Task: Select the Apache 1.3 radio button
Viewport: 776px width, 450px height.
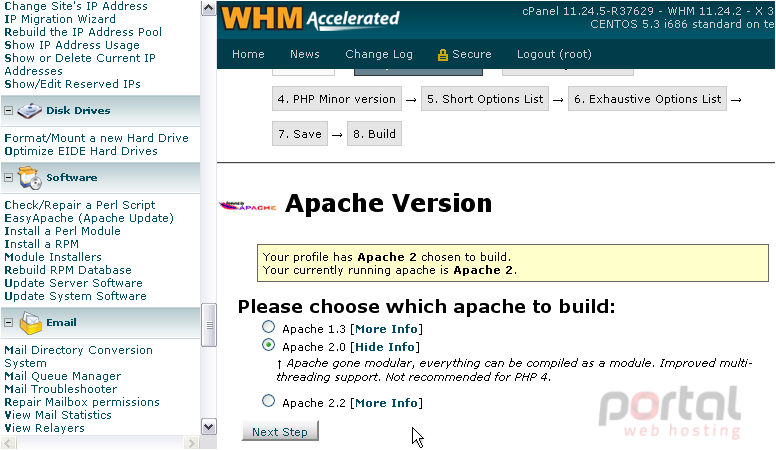Action: click(x=268, y=327)
